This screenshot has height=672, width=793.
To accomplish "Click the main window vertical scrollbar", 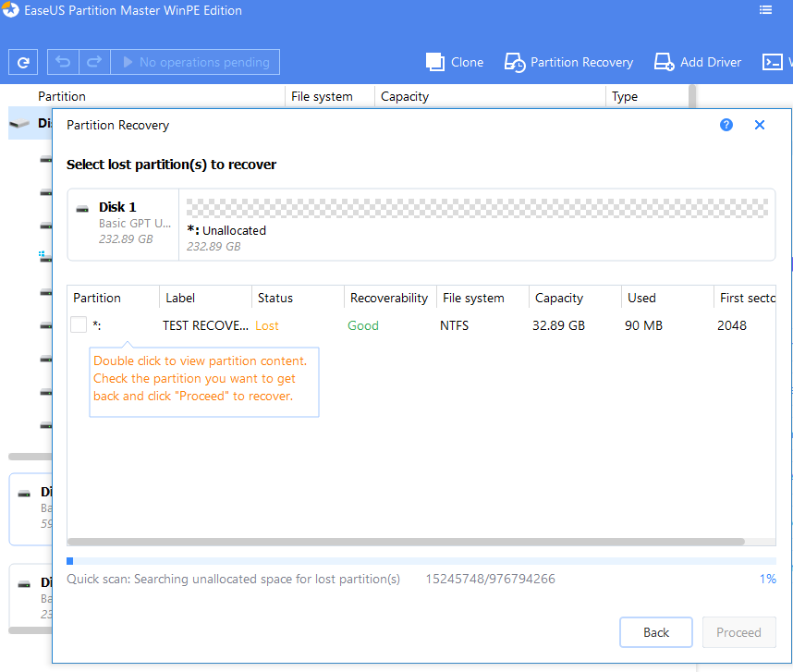I will point(692,96).
